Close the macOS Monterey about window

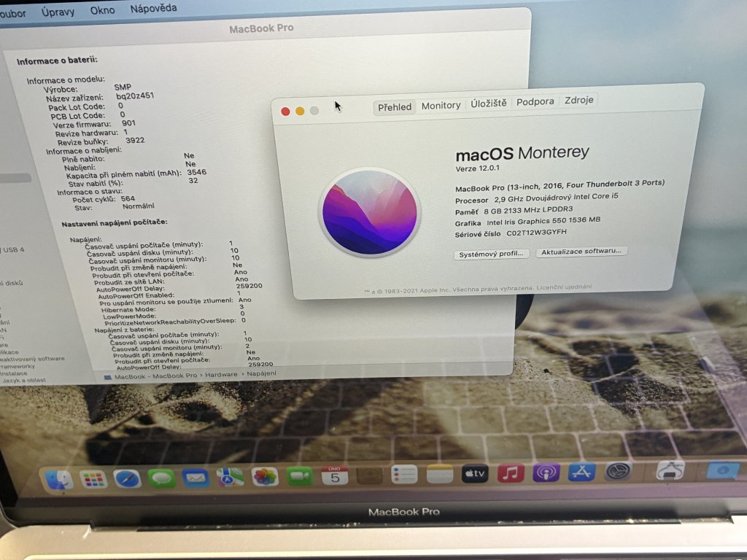point(285,112)
